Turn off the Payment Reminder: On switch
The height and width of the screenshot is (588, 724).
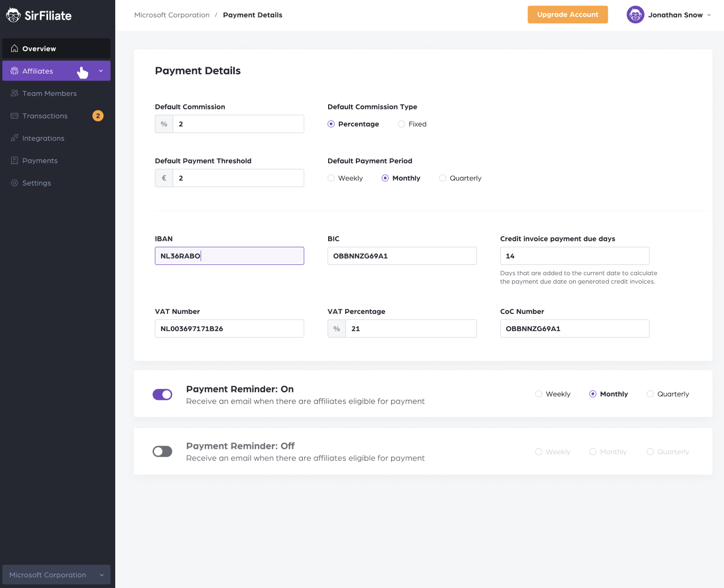pos(162,394)
